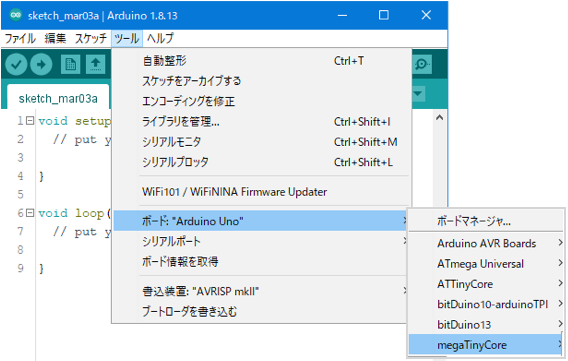568x361 pixels.
Task: Close the ツール menu
Action: pos(127,38)
